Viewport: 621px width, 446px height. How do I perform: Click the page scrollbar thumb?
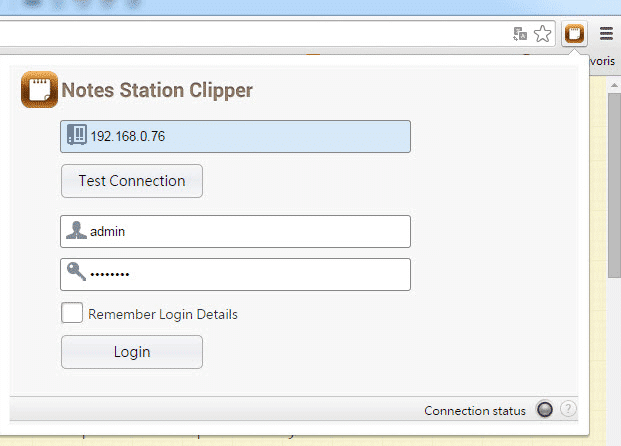614,185
